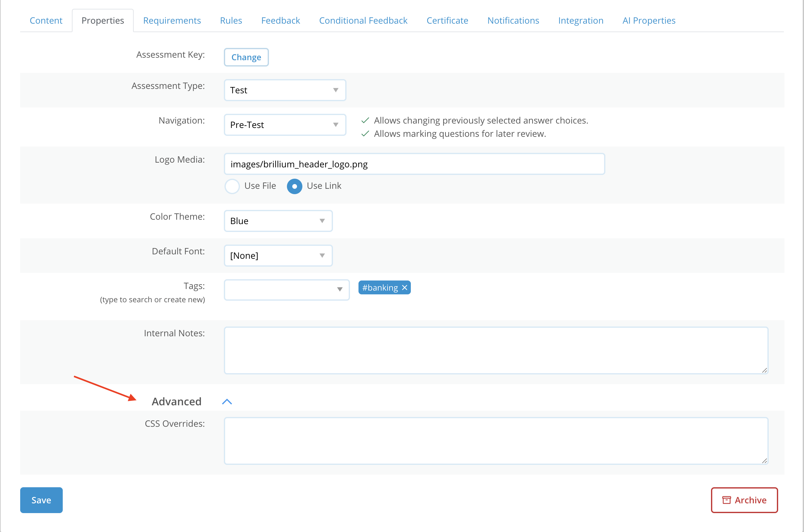Open the Notifications tab
Screen dimensions: 804x532
(x=513, y=21)
